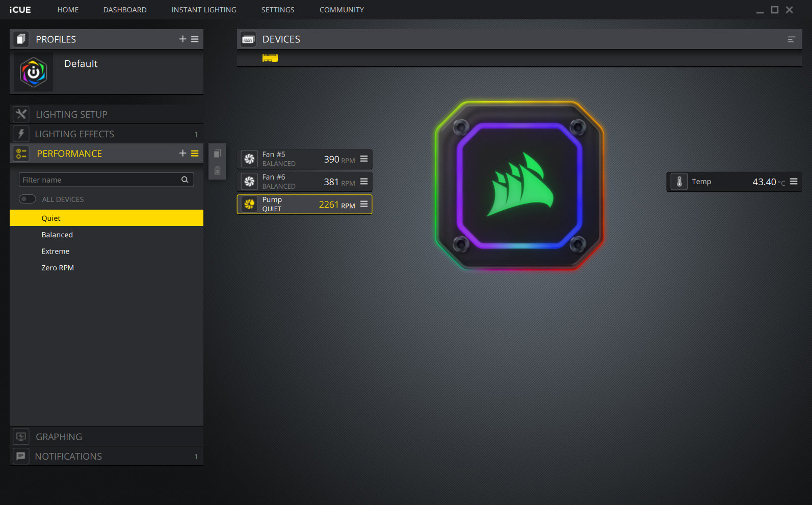Image resolution: width=812 pixels, height=505 pixels.
Task: Click the delete preset trash icon
Action: 217,171
